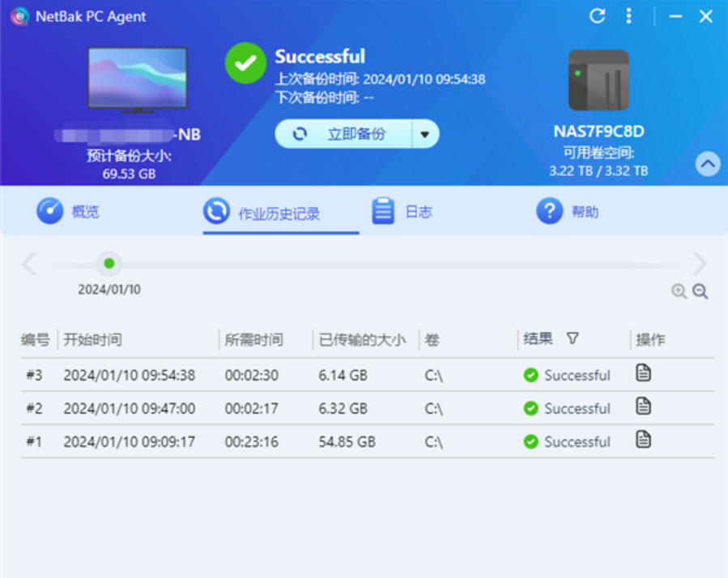Click the 已传输的大小 column header
Screen dimensions: 728x578
pyautogui.click(x=362, y=339)
